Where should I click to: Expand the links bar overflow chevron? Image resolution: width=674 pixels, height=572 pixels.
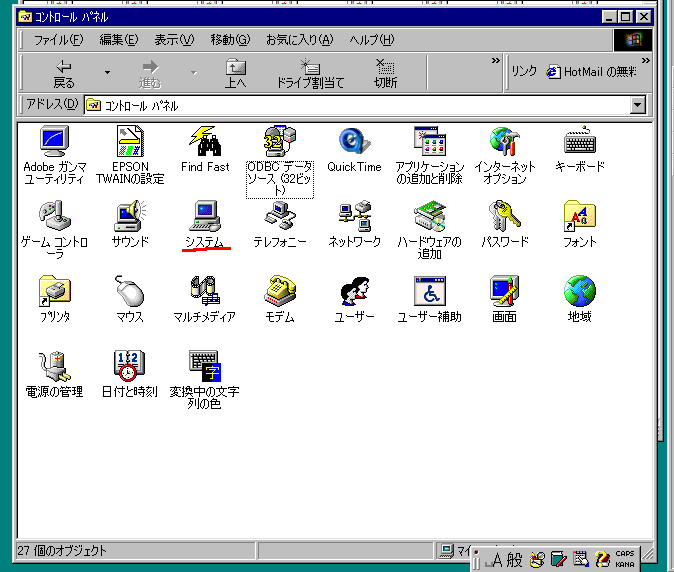(645, 62)
